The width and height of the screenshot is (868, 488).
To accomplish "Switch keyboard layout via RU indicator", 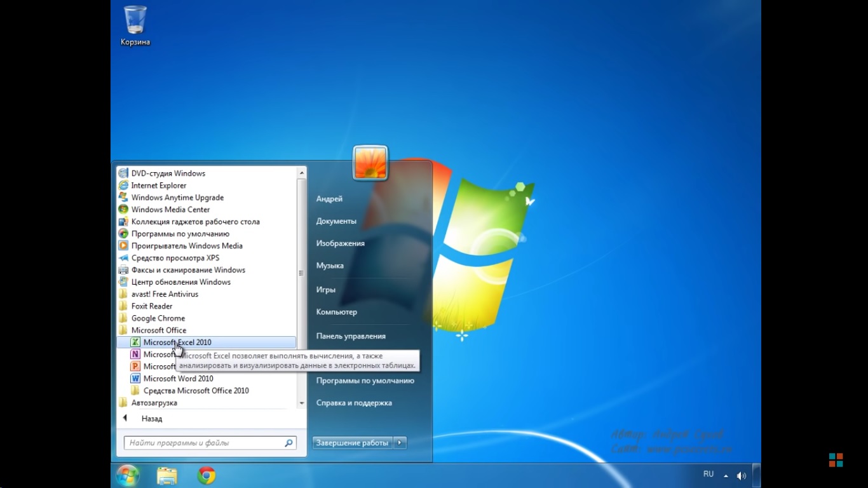I will pos(708,473).
